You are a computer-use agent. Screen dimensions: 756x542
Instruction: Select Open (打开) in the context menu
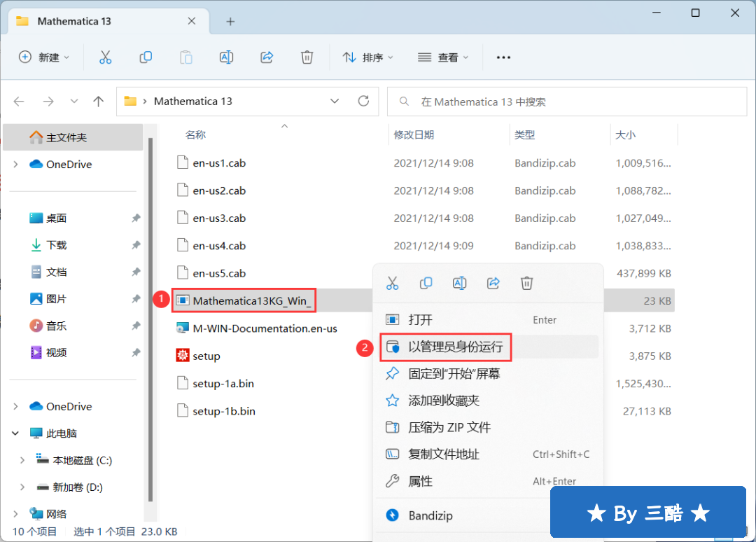489,320
